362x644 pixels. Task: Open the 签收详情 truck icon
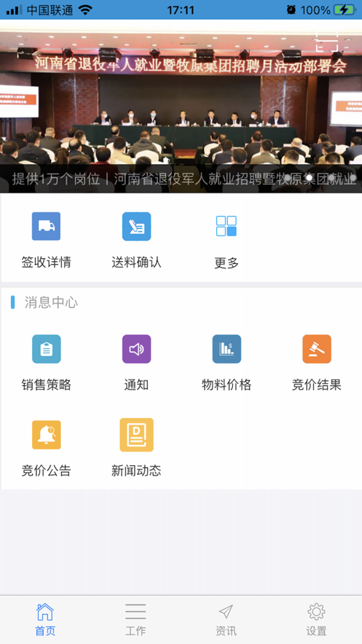47,226
